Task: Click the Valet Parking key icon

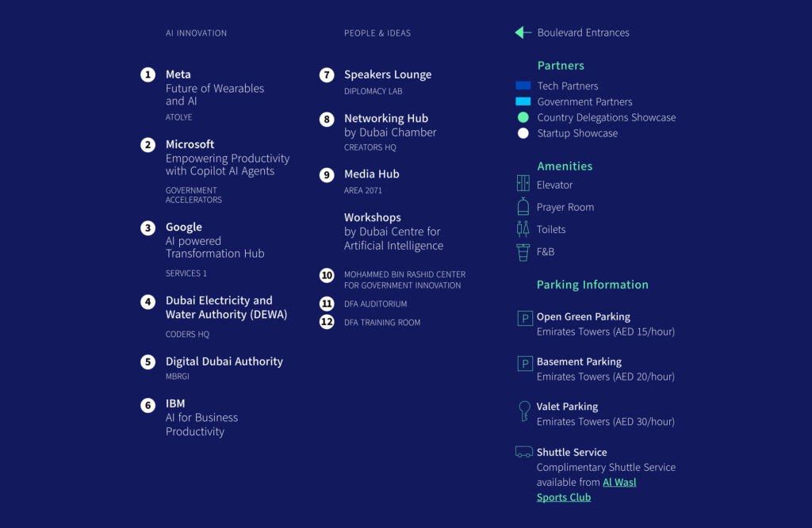Action: point(525,411)
